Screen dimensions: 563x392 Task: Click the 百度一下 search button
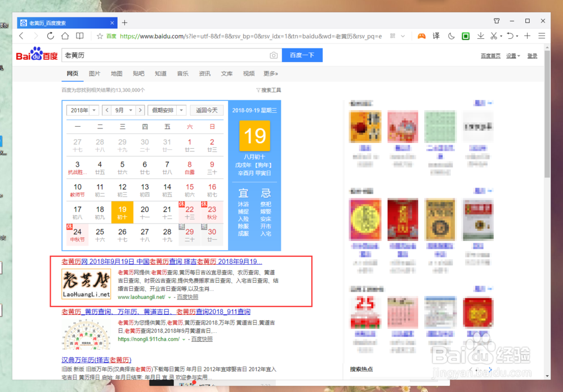tap(302, 55)
